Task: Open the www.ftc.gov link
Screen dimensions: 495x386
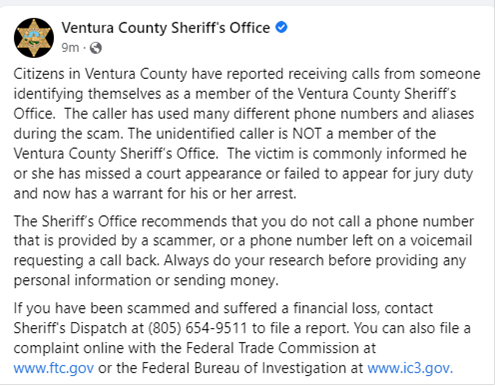Action: click(54, 368)
